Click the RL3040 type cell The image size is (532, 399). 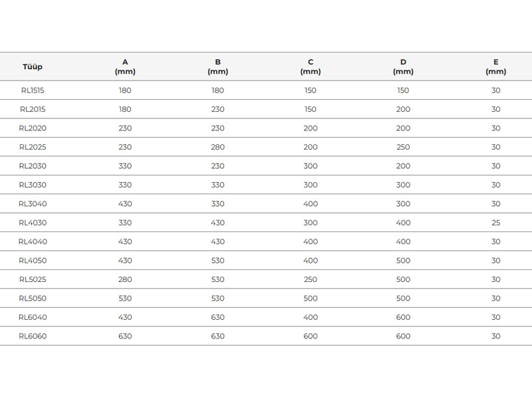(33, 204)
